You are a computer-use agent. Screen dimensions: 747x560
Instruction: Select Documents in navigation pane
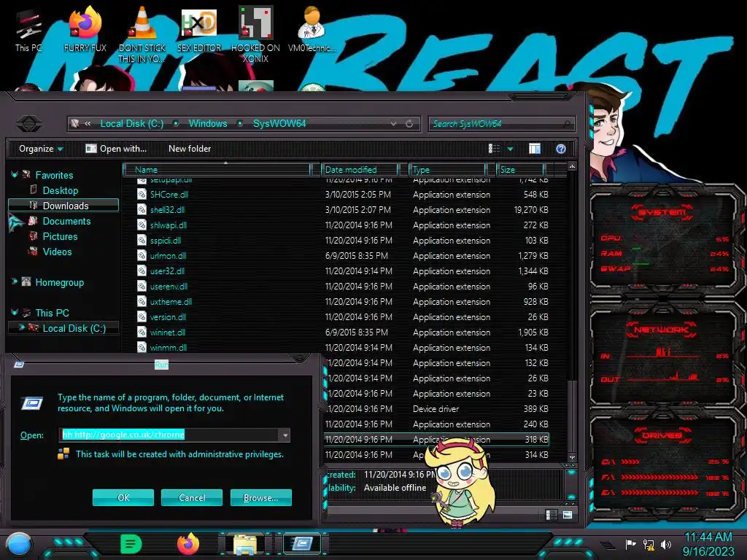pyautogui.click(x=66, y=221)
